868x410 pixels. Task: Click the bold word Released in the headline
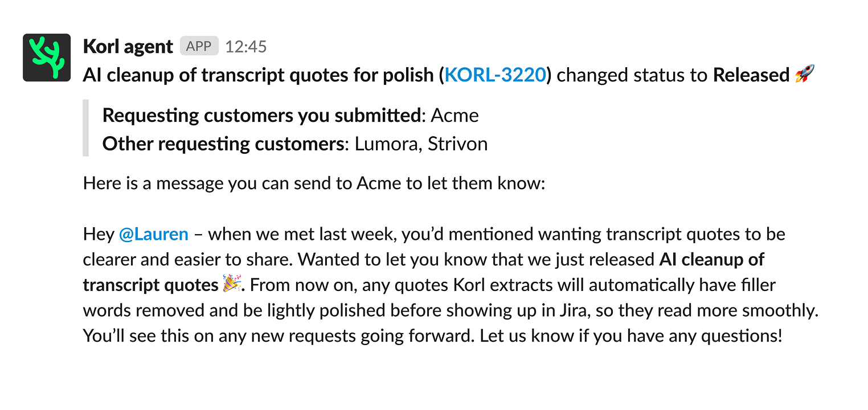[751, 75]
